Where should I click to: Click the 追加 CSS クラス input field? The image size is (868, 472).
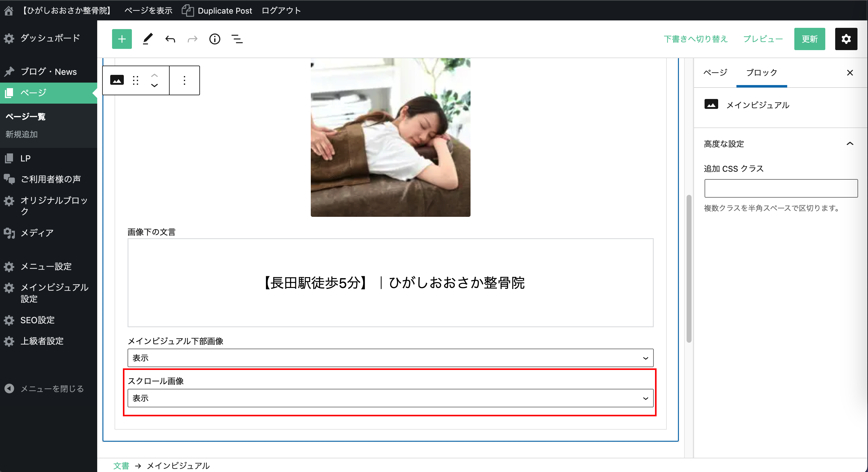pyautogui.click(x=781, y=188)
